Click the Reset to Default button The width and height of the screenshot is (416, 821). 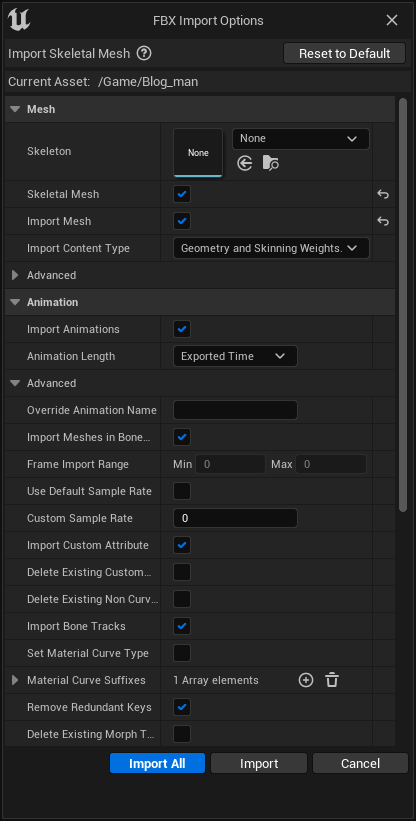pyautogui.click(x=344, y=53)
